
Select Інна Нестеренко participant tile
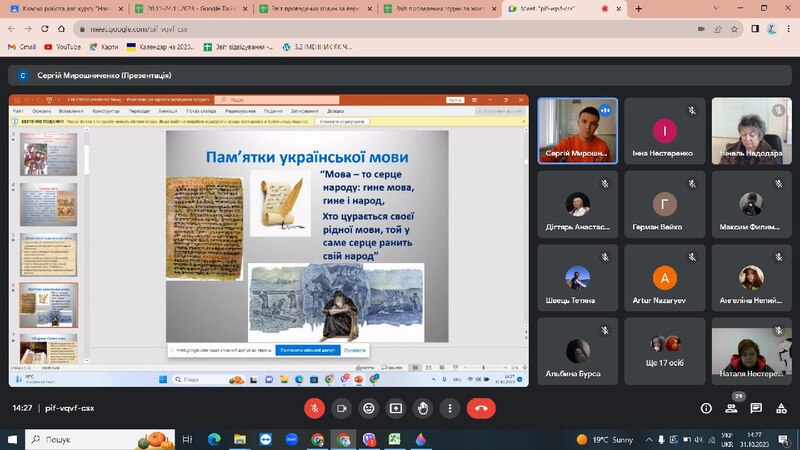pos(664,131)
